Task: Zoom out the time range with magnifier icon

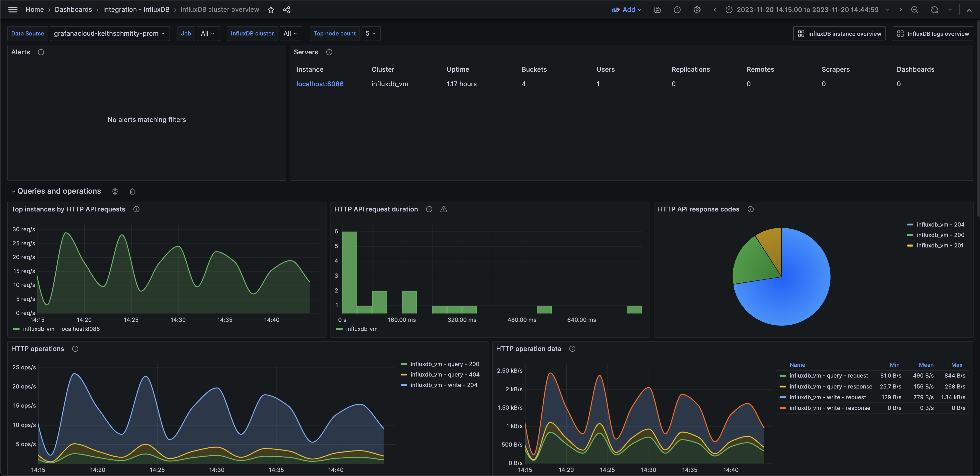Action: click(x=915, y=9)
